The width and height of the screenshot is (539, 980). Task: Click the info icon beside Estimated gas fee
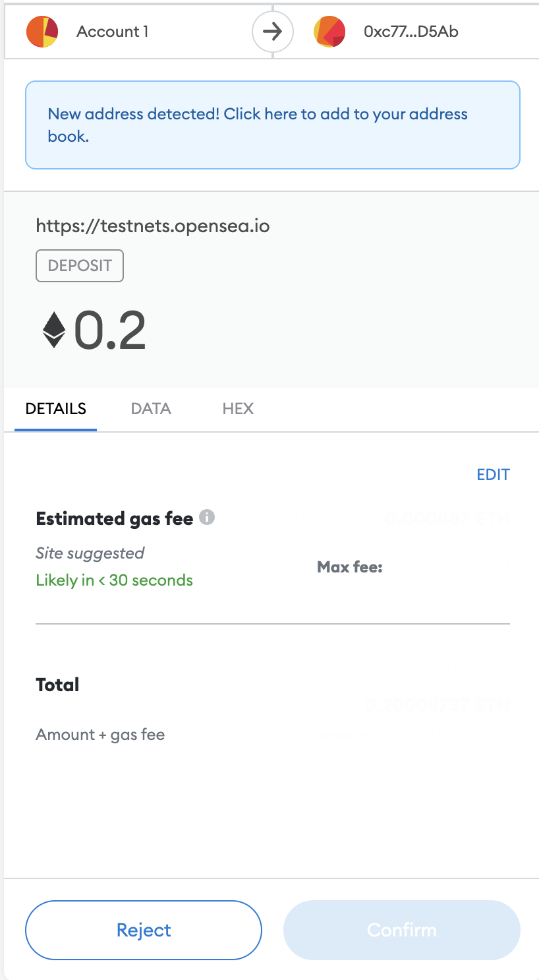(207, 518)
